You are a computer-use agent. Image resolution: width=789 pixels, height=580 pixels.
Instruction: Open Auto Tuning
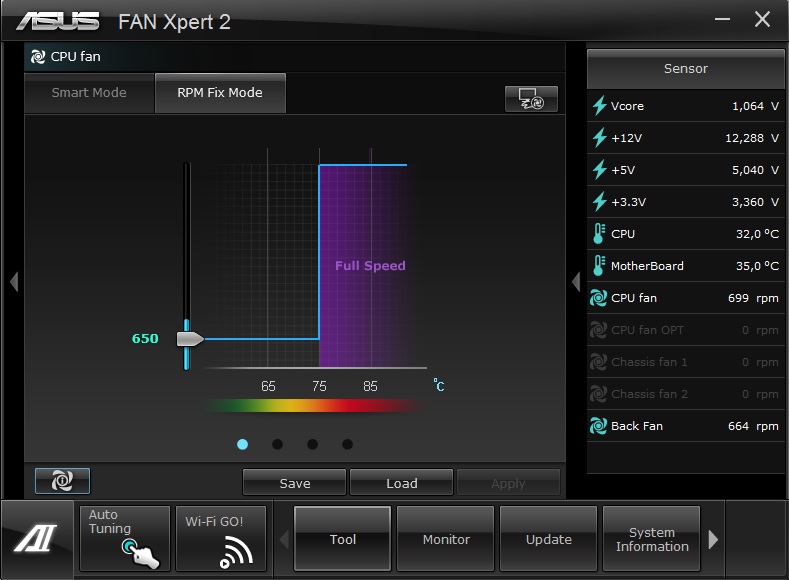(124, 538)
